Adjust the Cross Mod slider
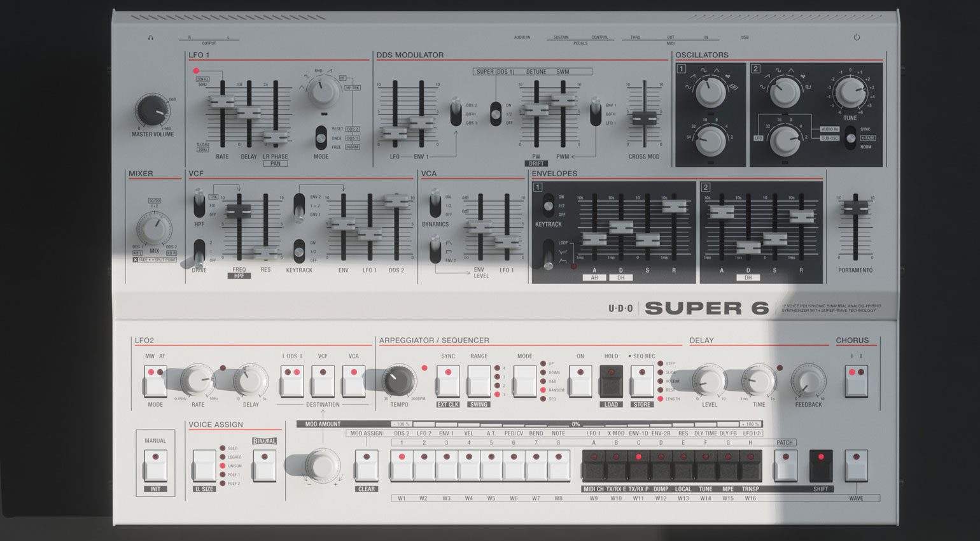980x541 pixels. point(644,117)
